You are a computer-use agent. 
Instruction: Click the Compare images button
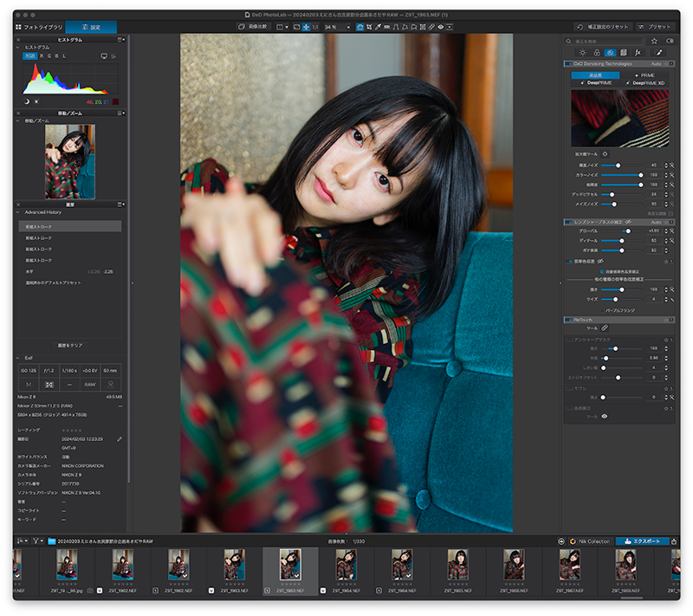253,27
